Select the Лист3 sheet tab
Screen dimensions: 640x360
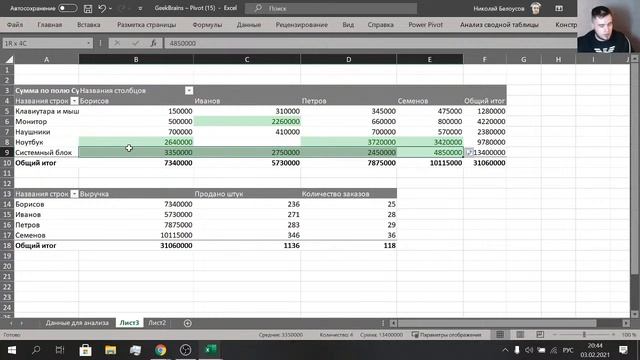click(x=129, y=323)
